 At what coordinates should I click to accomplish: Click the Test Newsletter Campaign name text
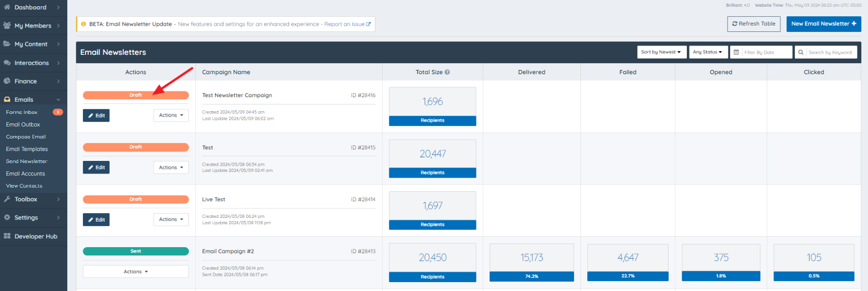pyautogui.click(x=237, y=95)
